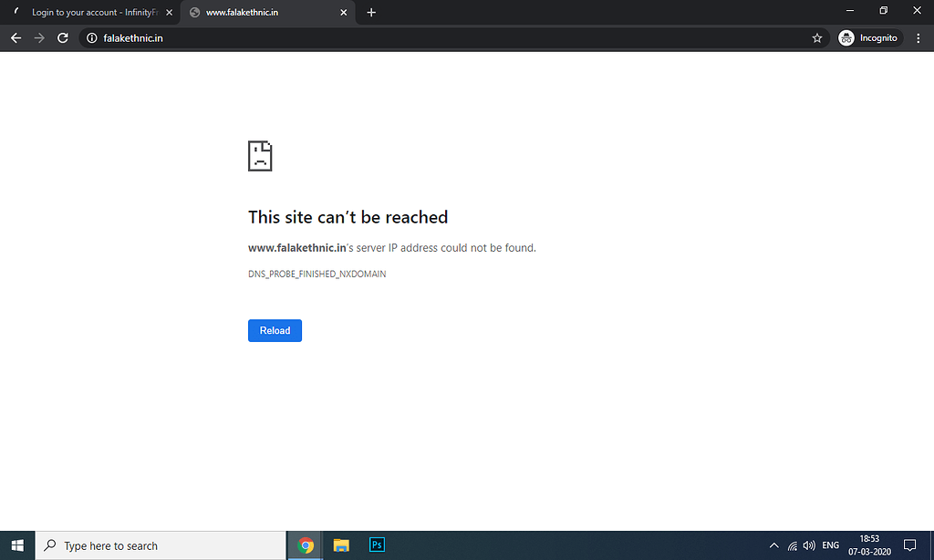Open the Windows Start menu

point(17,544)
